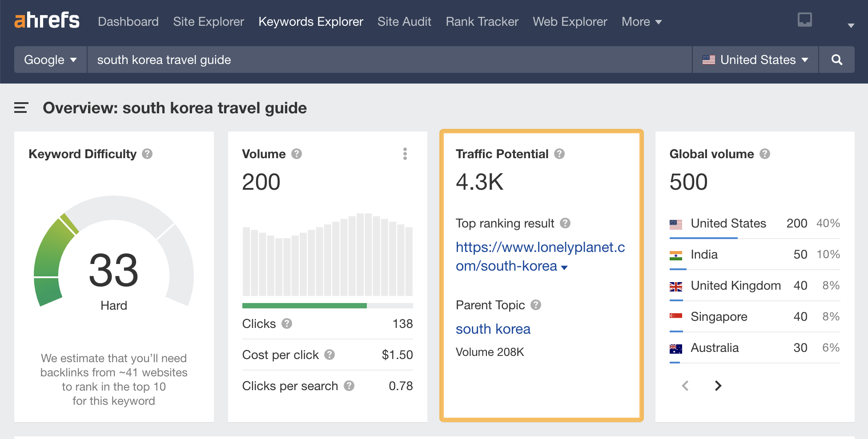The width and height of the screenshot is (868, 439).
Task: Click the green clicks ratio bar
Action: tap(304, 305)
